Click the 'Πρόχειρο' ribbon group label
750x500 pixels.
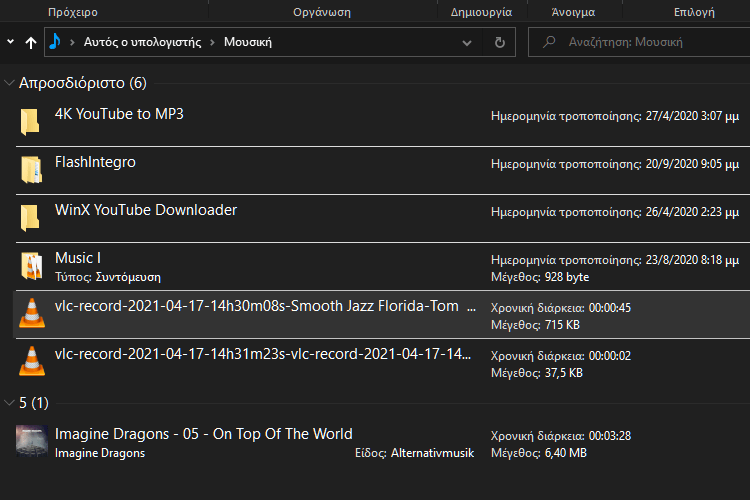pos(73,12)
